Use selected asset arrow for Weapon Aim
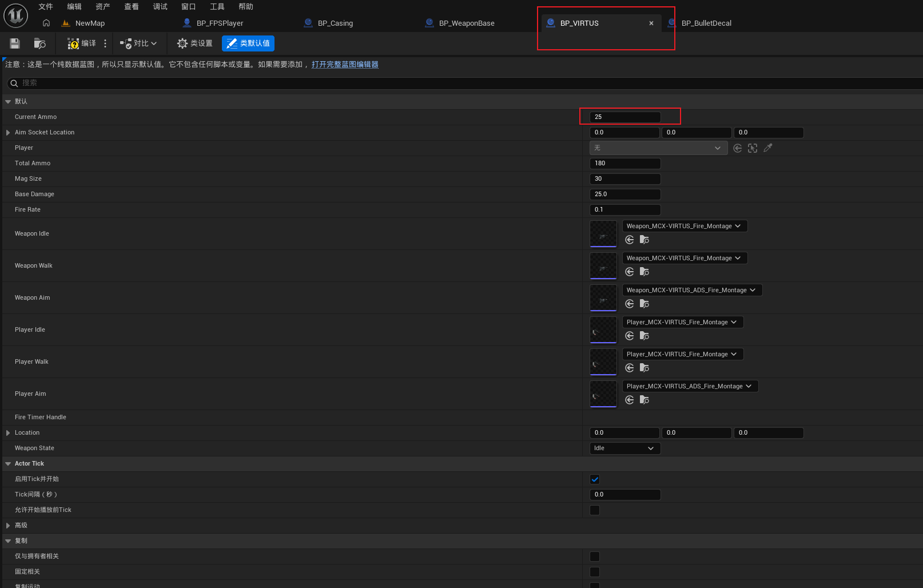 630,304
